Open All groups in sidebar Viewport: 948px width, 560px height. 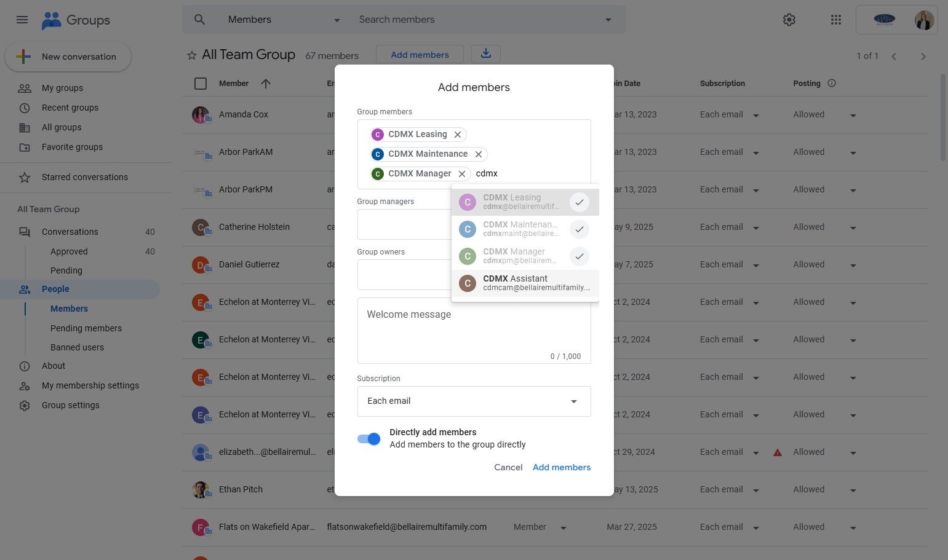click(62, 127)
